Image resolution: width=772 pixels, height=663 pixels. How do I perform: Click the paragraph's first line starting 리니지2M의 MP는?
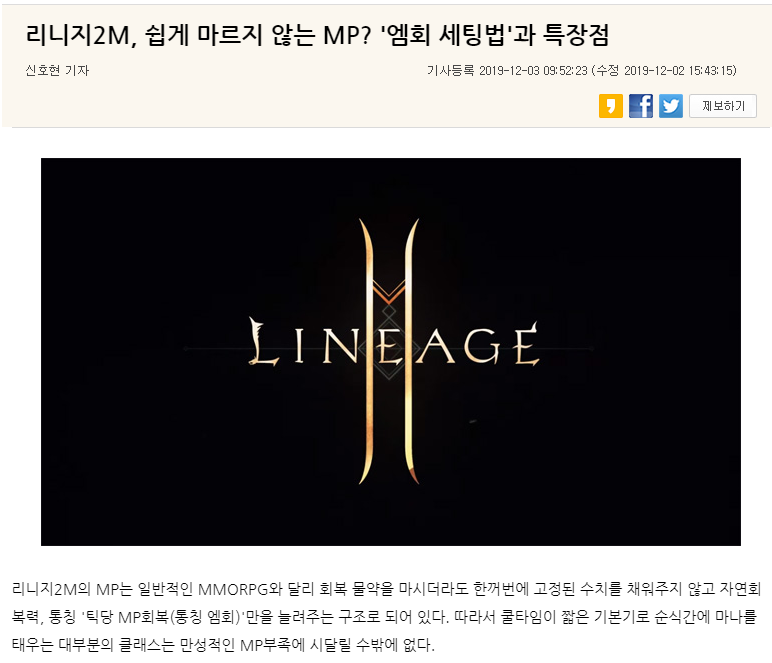(386, 589)
